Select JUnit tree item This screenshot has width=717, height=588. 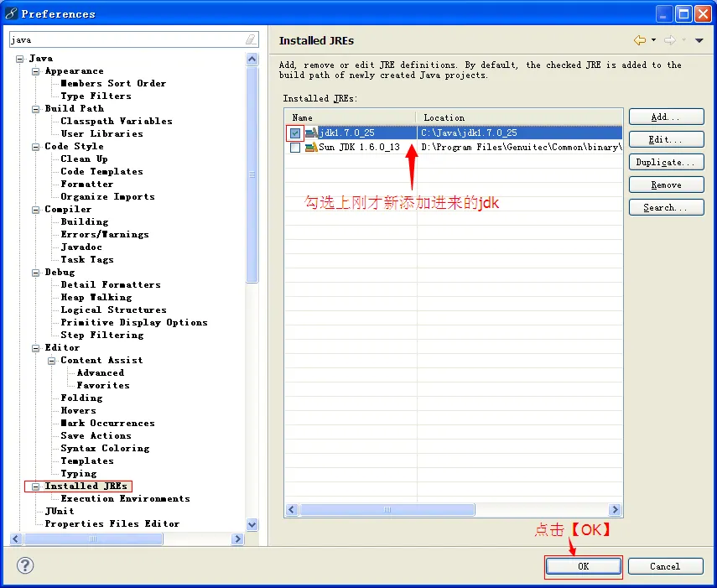click(60, 511)
